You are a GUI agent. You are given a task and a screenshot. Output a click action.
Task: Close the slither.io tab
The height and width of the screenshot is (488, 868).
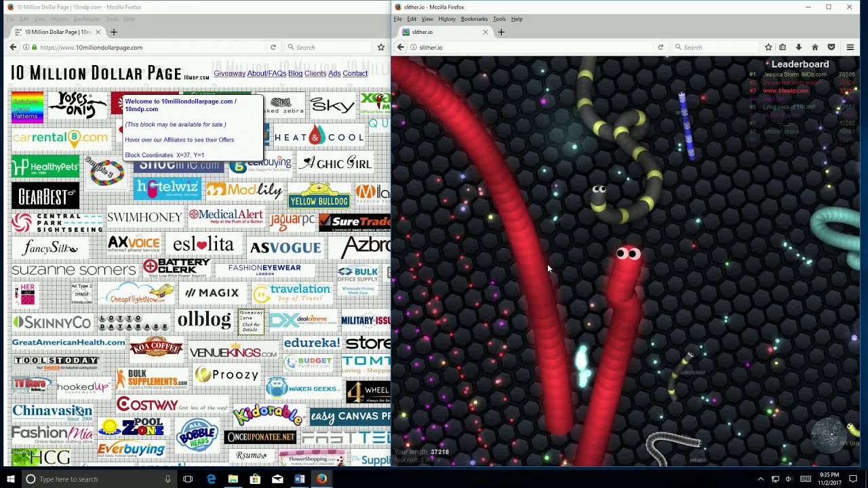pos(486,32)
